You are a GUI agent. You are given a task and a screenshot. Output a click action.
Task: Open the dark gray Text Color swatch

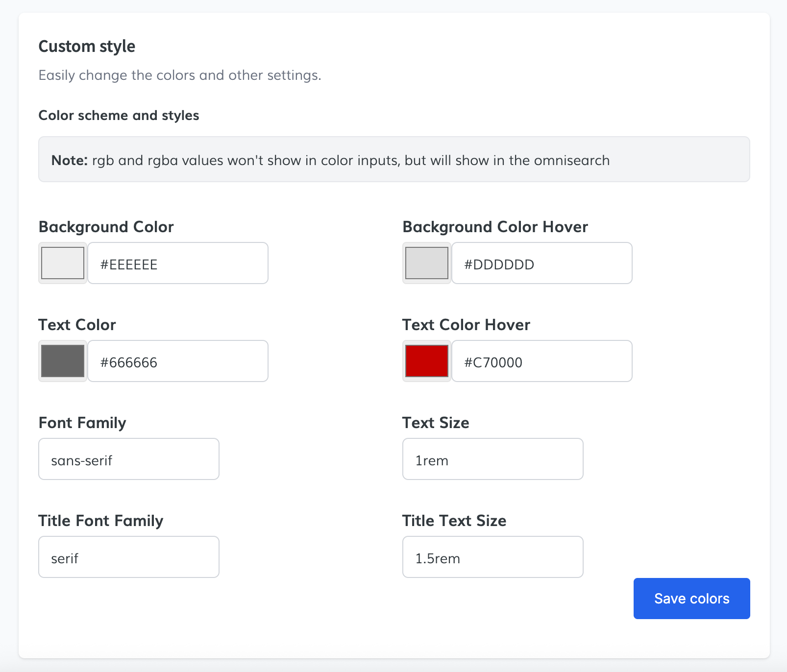point(63,361)
